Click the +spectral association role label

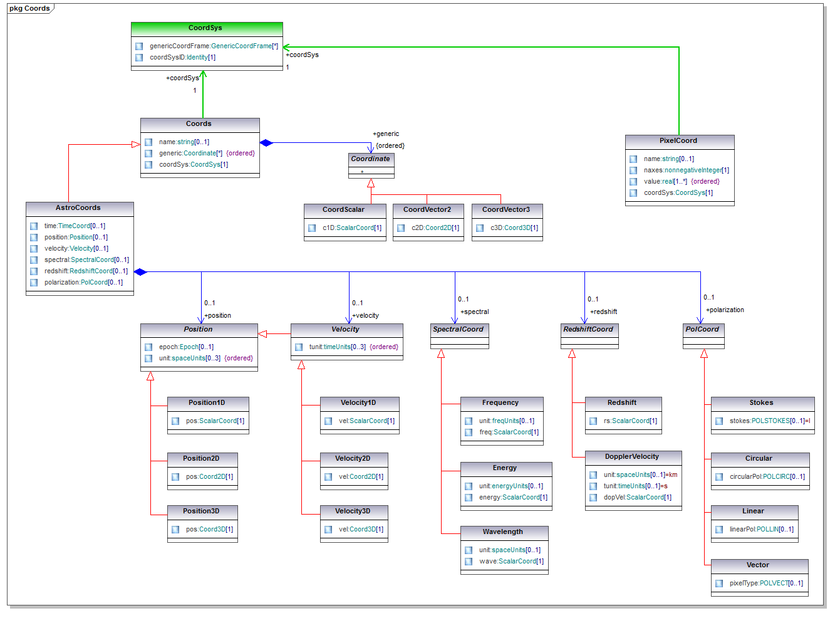[475, 312]
